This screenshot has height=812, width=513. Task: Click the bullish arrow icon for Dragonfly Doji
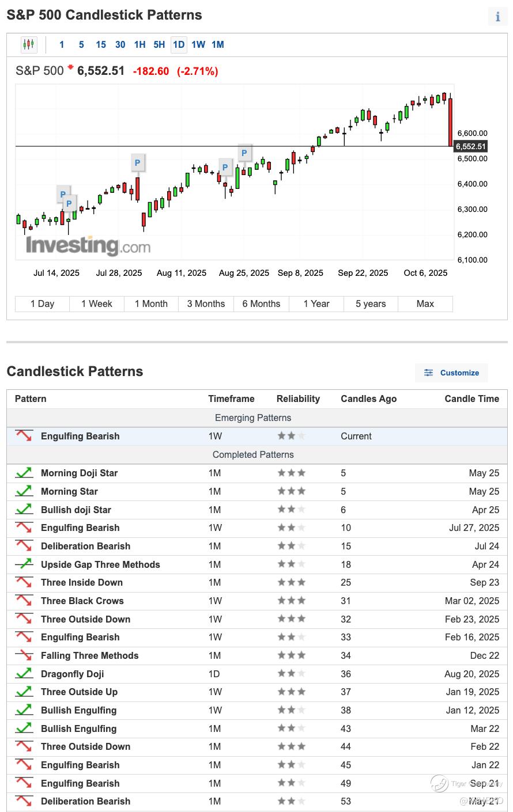(x=24, y=674)
